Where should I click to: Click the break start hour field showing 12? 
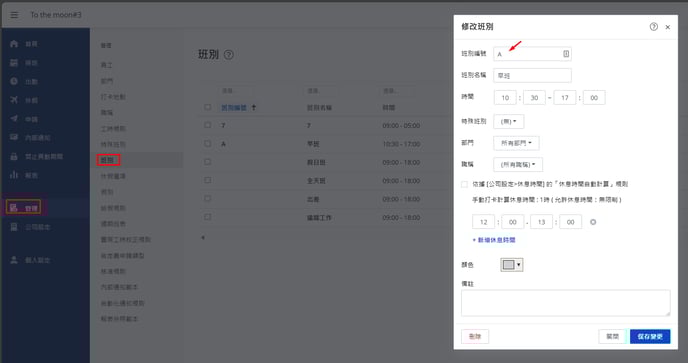(x=483, y=222)
